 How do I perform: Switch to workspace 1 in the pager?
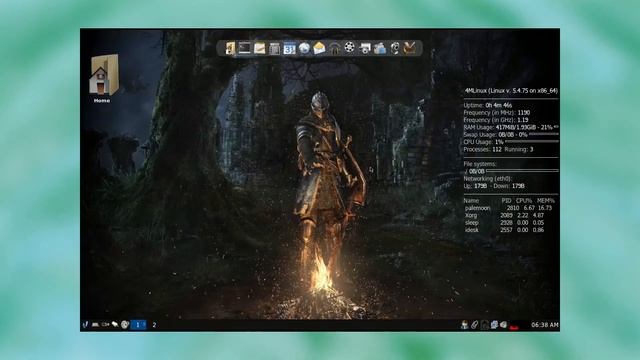(x=138, y=325)
